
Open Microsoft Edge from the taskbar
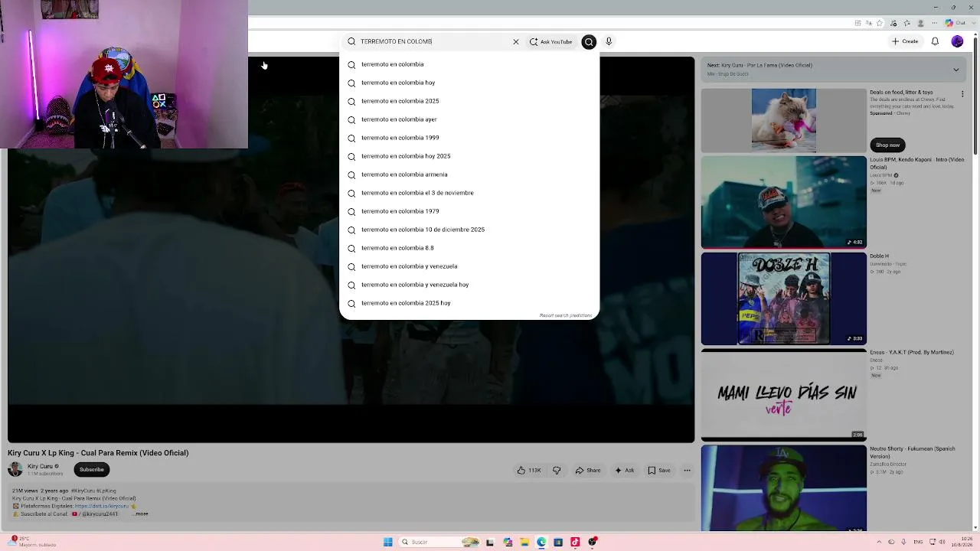[x=541, y=542]
